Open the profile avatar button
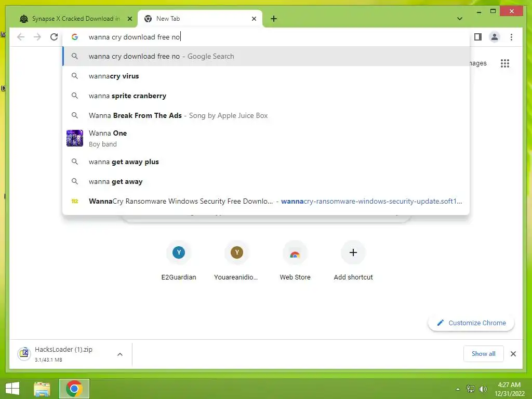The image size is (532, 399). pyautogui.click(x=495, y=37)
